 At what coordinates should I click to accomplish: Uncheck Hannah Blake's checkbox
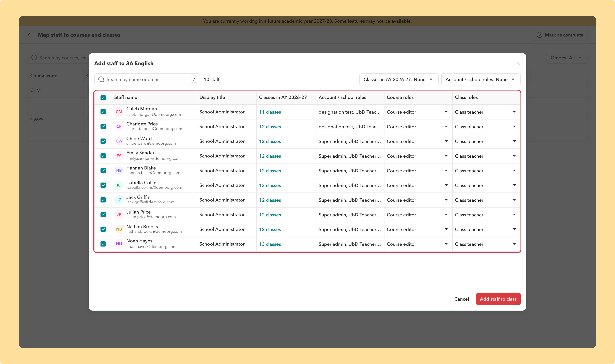click(x=103, y=171)
